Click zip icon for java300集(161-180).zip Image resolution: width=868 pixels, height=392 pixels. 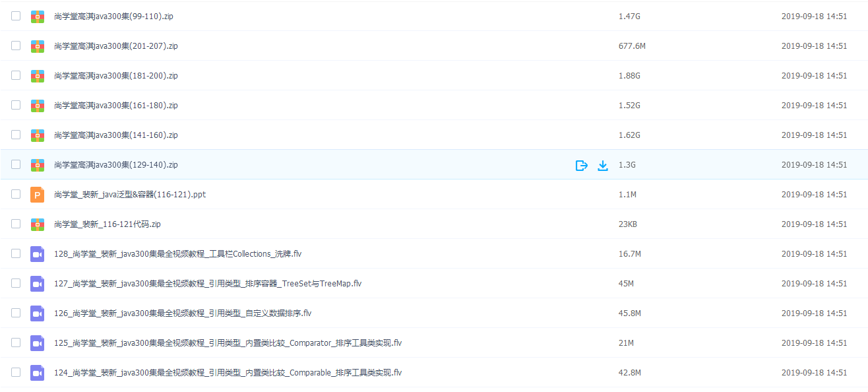point(38,106)
